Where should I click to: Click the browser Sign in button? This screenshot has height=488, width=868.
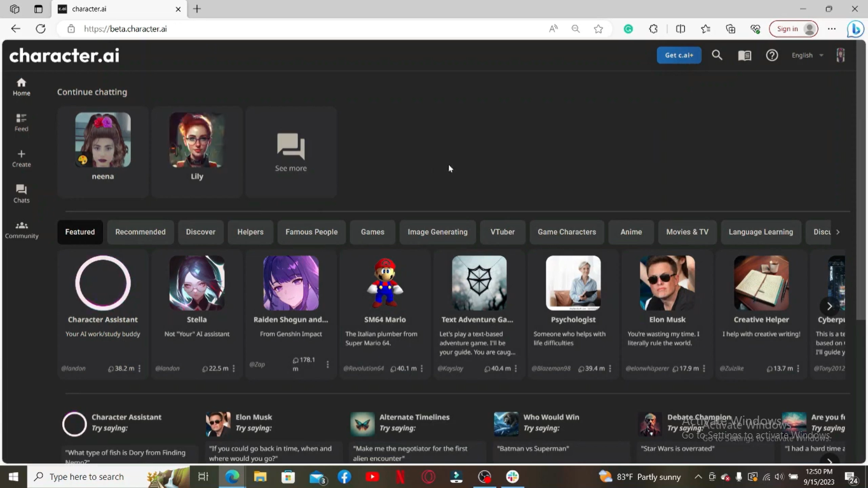point(792,29)
